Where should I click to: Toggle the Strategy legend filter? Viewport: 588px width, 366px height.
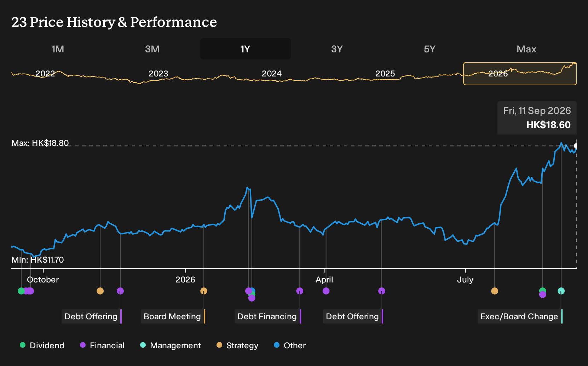coord(237,345)
